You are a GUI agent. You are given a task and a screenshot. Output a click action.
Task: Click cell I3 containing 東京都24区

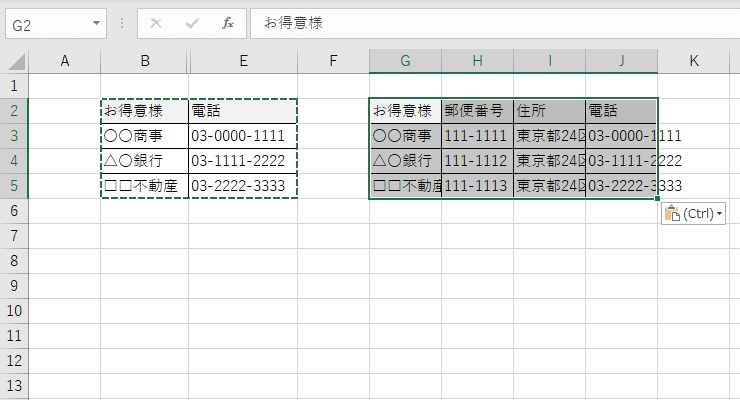tap(550, 136)
